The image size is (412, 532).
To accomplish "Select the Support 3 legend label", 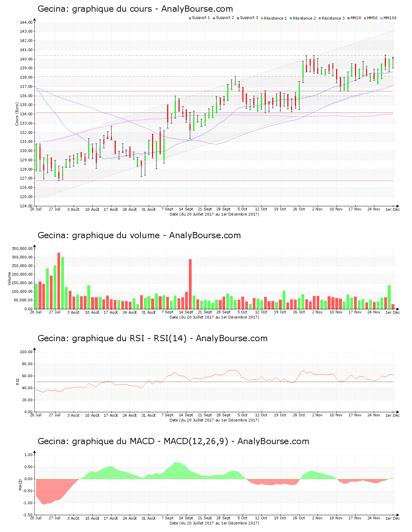I will tap(249, 18).
